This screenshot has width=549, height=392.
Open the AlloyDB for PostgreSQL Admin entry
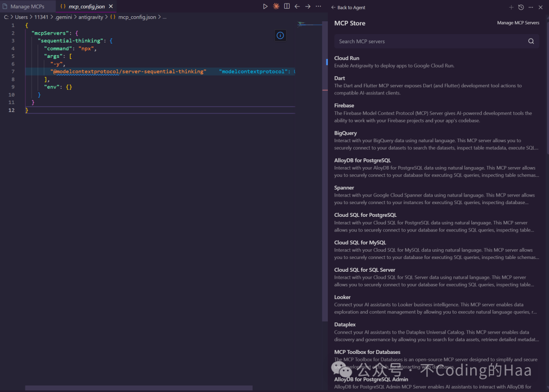click(437, 383)
